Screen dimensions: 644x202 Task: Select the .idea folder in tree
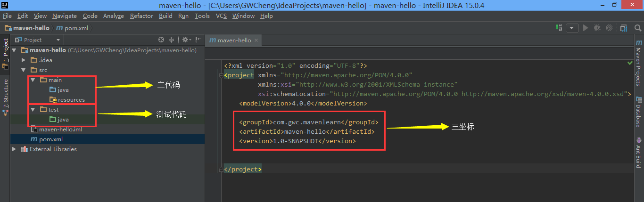(41, 60)
